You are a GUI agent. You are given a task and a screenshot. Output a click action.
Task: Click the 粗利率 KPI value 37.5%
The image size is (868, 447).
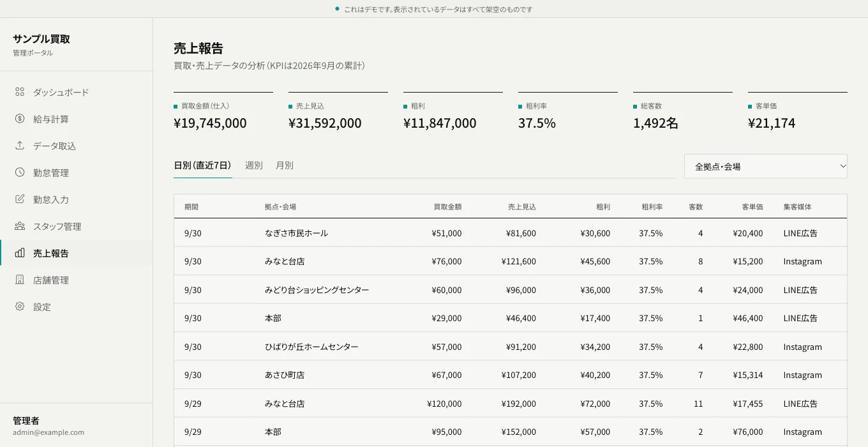click(x=537, y=123)
